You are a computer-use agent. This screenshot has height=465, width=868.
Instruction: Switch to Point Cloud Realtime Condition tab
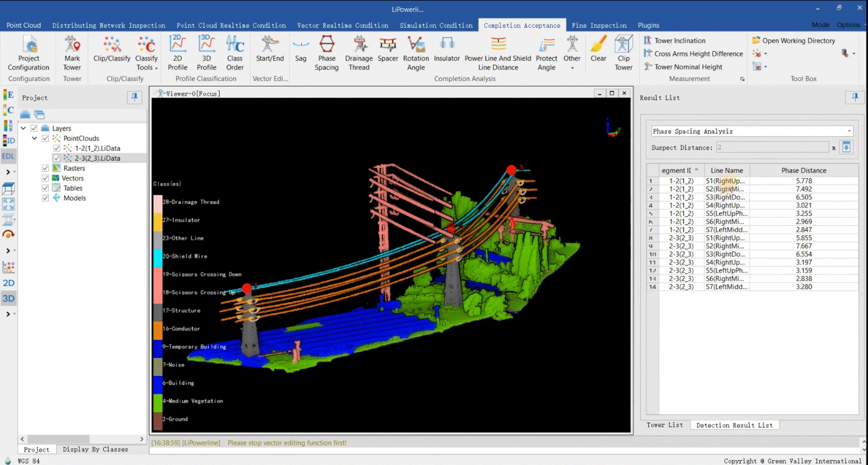(x=231, y=25)
